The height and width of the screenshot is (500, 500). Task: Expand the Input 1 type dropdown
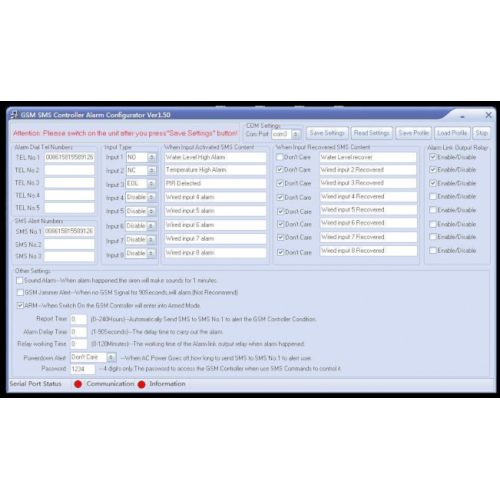tap(152, 157)
